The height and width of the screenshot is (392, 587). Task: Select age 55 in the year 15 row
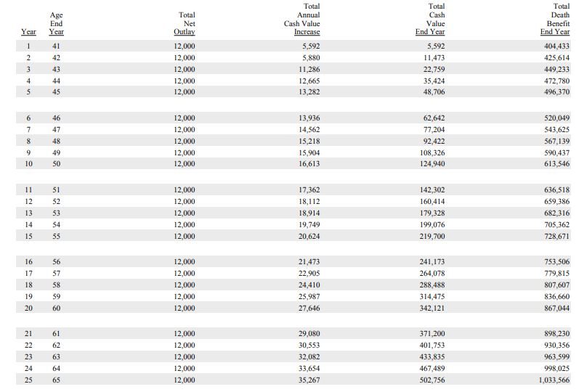coord(56,236)
